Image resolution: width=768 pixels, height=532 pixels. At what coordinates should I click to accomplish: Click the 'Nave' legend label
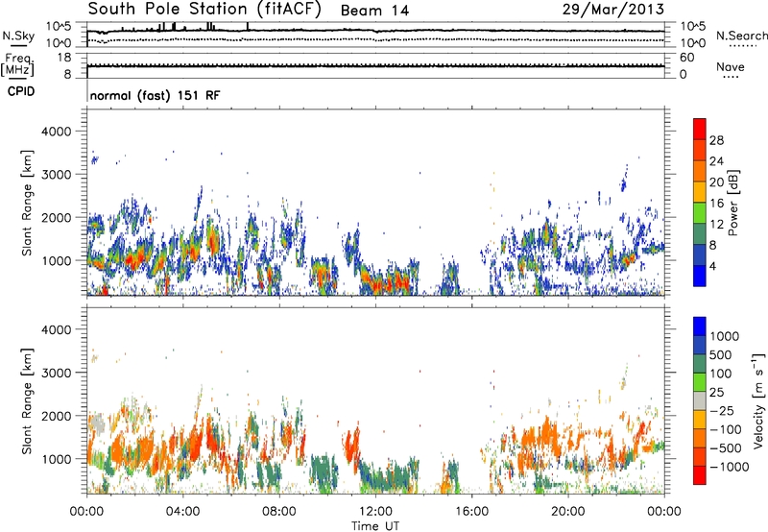click(x=731, y=66)
